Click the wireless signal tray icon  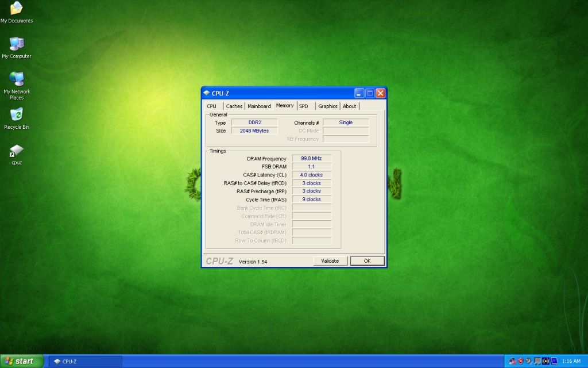pyautogui.click(x=546, y=361)
